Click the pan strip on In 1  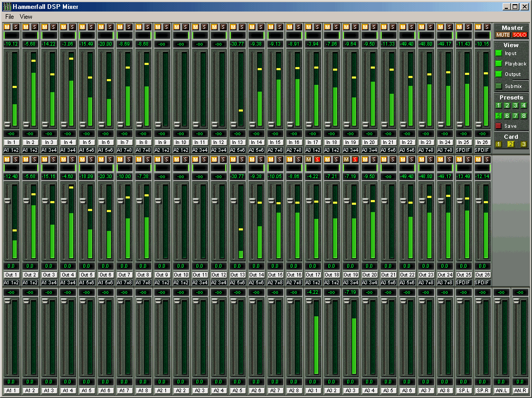[x=11, y=35]
